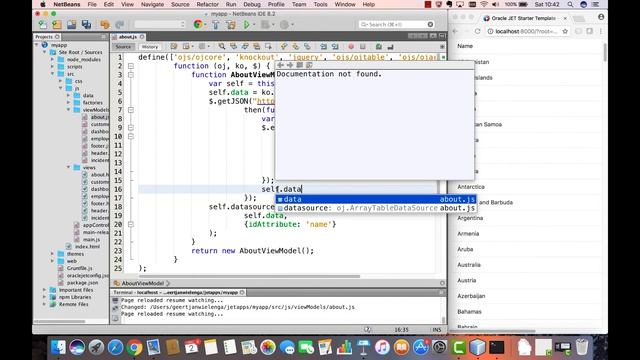Image resolution: width=640 pixels, height=360 pixels.
Task: Open Safari from the Dock
Action: 115,348
